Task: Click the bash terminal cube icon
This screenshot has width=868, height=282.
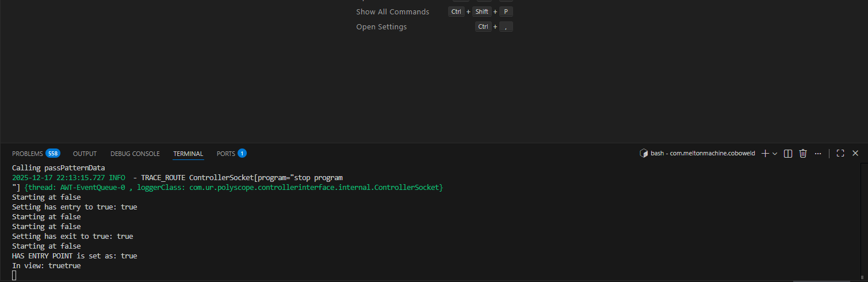Action: (644, 153)
